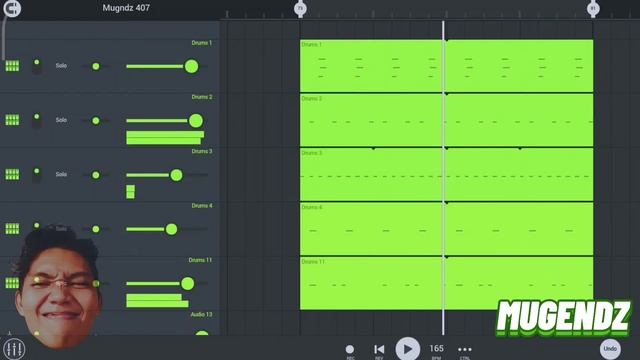This screenshot has width=640, height=360.
Task: Click the left loop marker on timeline
Action: click(x=300, y=9)
